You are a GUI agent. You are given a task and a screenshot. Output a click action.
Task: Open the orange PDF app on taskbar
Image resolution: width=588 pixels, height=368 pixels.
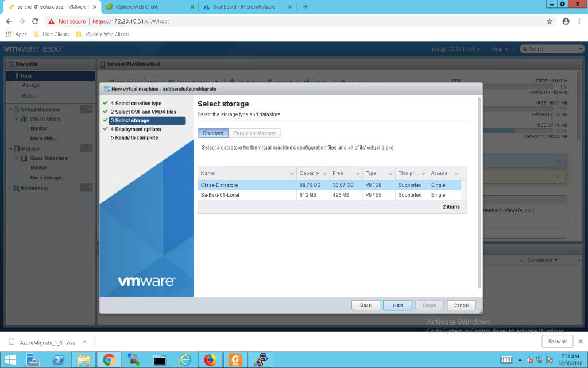(235, 360)
